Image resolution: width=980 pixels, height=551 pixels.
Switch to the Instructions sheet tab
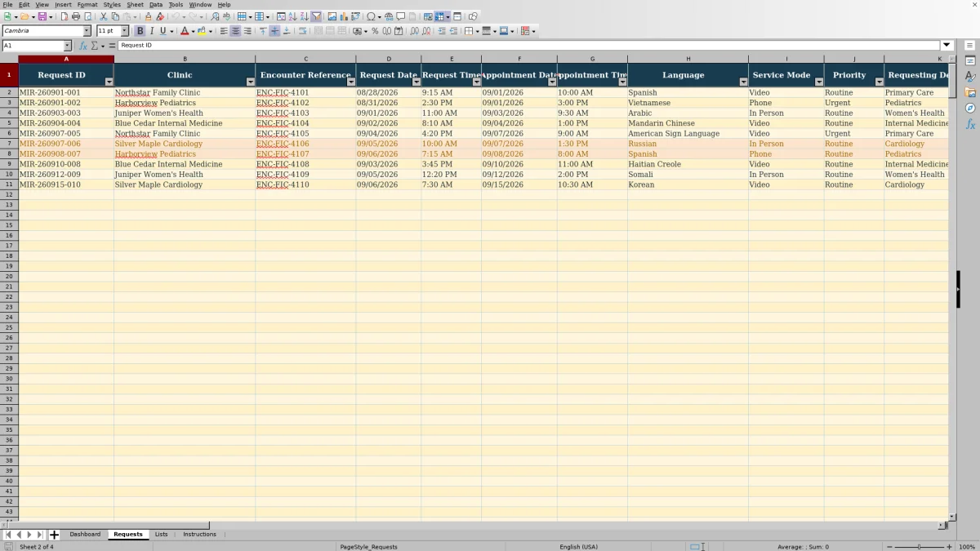pyautogui.click(x=199, y=535)
